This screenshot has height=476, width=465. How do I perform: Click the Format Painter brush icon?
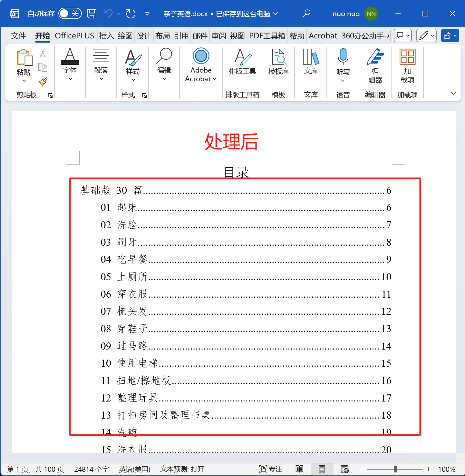click(x=43, y=82)
